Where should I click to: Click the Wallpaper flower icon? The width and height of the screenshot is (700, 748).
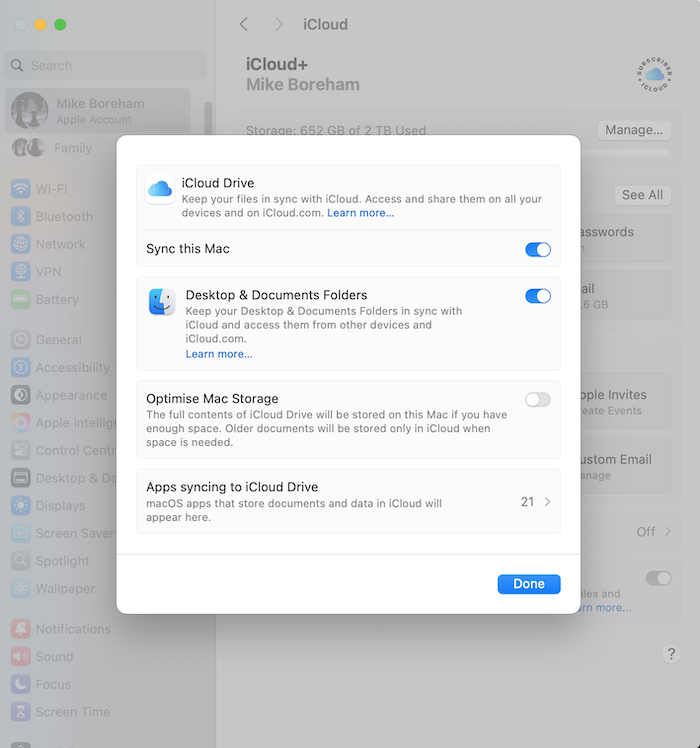(21, 588)
